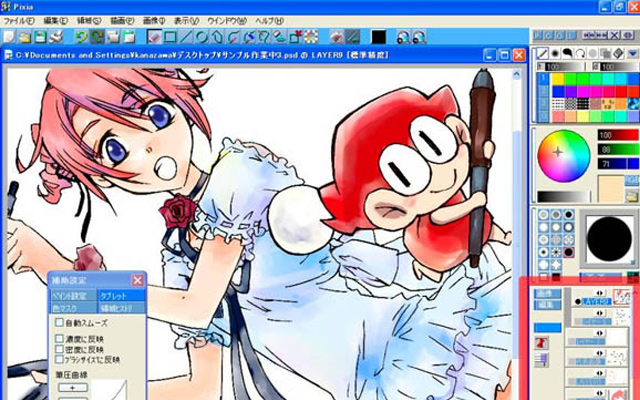Screen dimensions: 640x400
Task: Click the 編集 button in layer panel
Action: click(x=547, y=305)
